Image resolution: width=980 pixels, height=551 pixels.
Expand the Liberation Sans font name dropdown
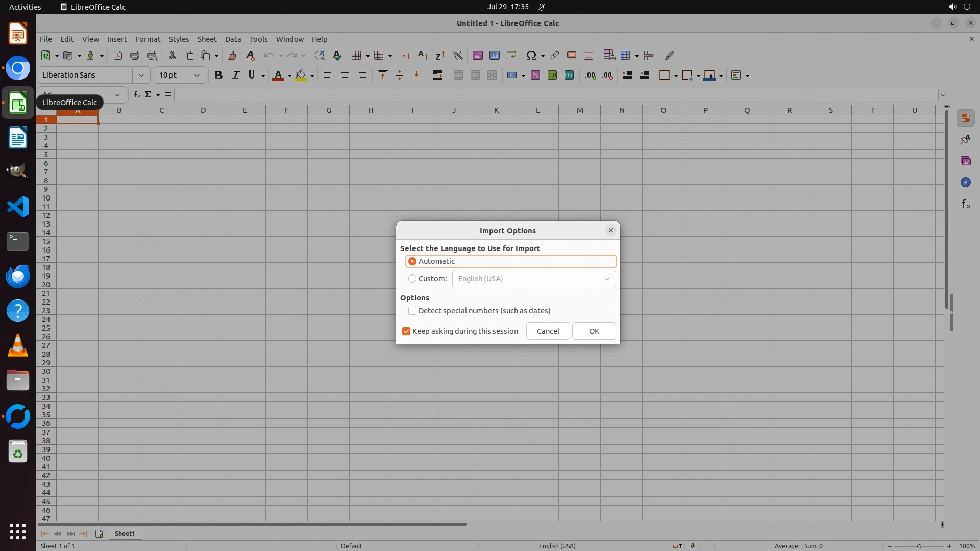(x=141, y=75)
